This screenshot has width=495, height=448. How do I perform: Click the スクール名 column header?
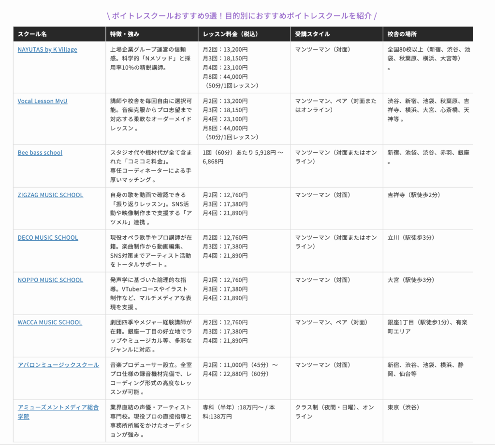coord(32,34)
